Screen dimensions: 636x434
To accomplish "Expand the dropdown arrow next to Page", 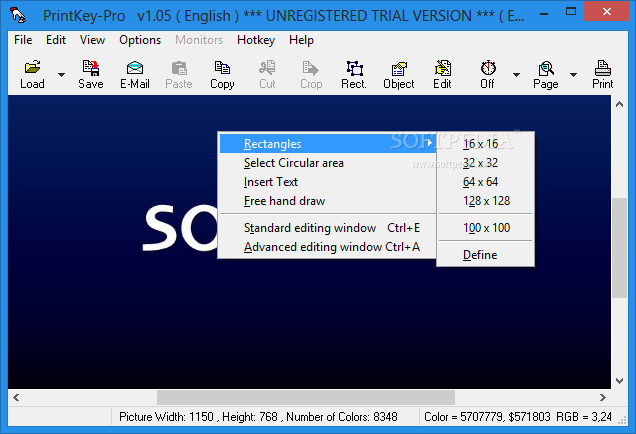I will click(x=573, y=75).
